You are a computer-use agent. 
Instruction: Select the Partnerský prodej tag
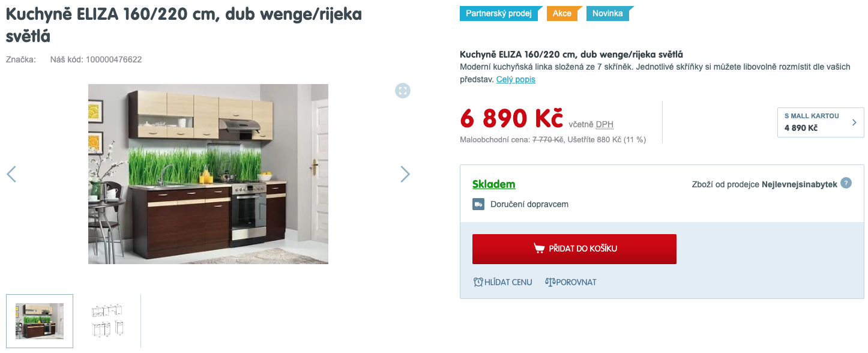499,13
